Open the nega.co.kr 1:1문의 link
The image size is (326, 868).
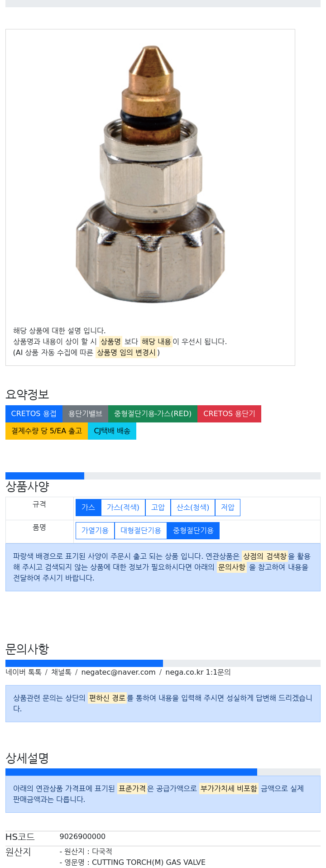point(198,672)
